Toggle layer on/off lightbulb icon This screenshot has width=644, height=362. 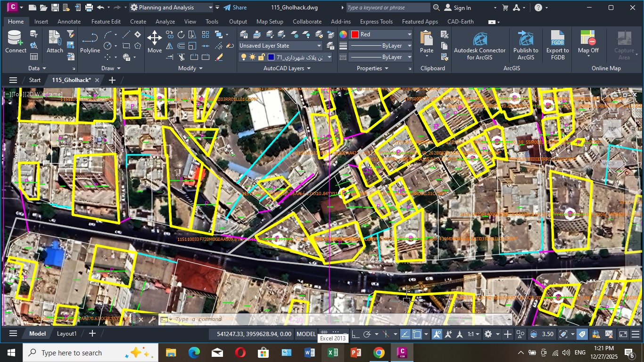(243, 57)
